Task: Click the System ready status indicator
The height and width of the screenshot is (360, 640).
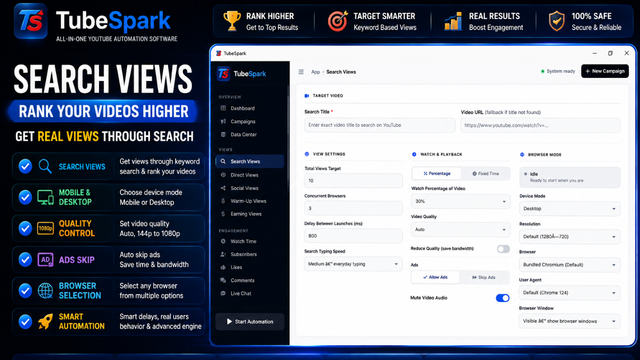Action: click(x=558, y=71)
